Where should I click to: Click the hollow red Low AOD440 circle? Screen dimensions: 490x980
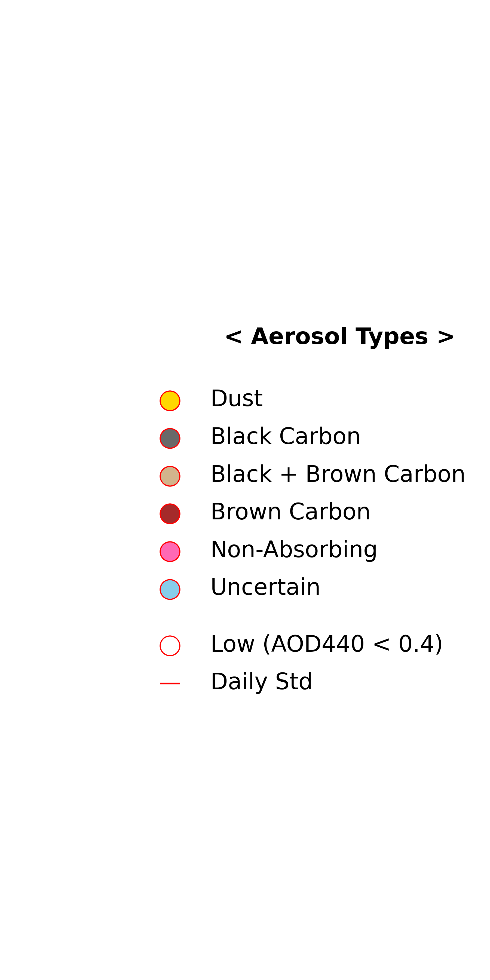(170, 646)
